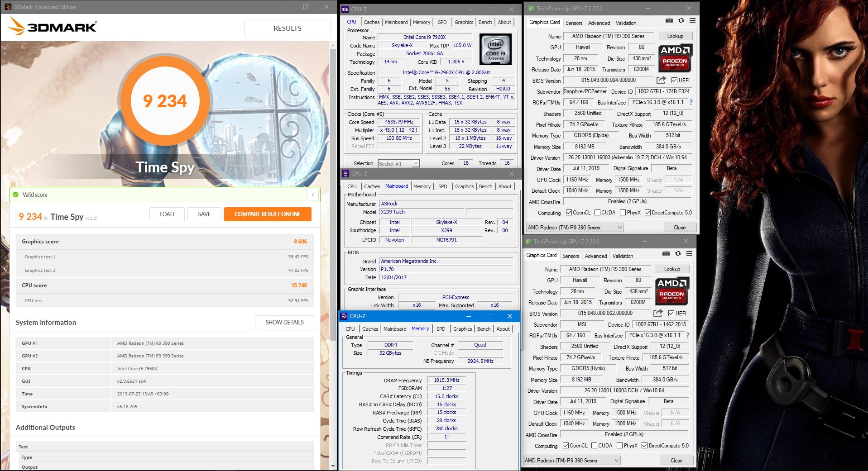The height and width of the screenshot is (471, 868).
Task: Take screenshot with top GPU-Z camera icon
Action: [x=669, y=21]
